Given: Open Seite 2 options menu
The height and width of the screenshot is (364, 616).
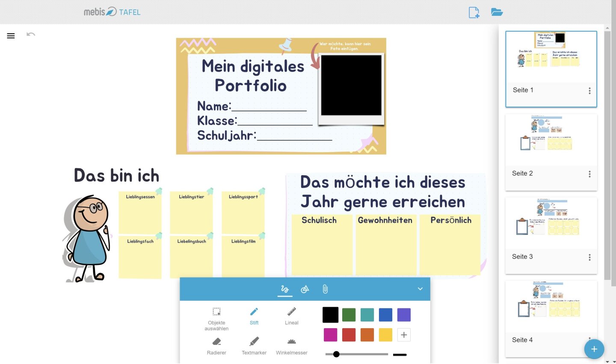Looking at the screenshot, I should click(589, 174).
